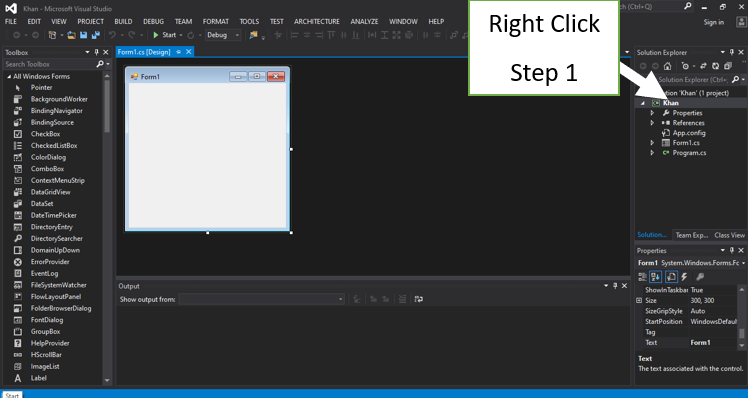Click the Find in Files icon

coord(253,35)
